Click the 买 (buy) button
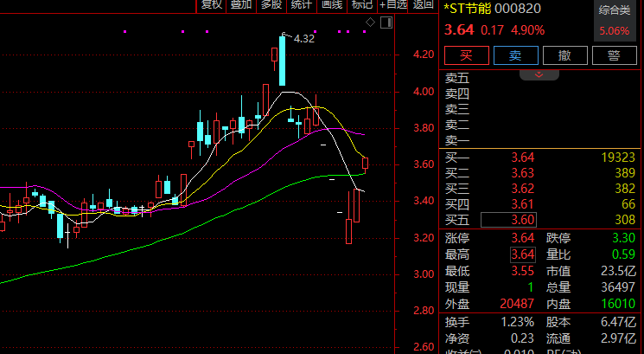The height and width of the screenshot is (354, 644). tap(466, 55)
